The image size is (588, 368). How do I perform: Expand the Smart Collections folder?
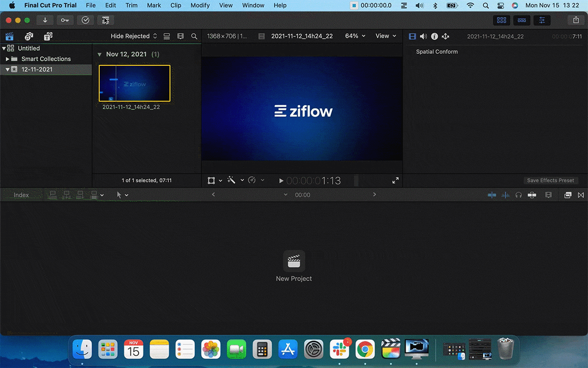point(7,59)
